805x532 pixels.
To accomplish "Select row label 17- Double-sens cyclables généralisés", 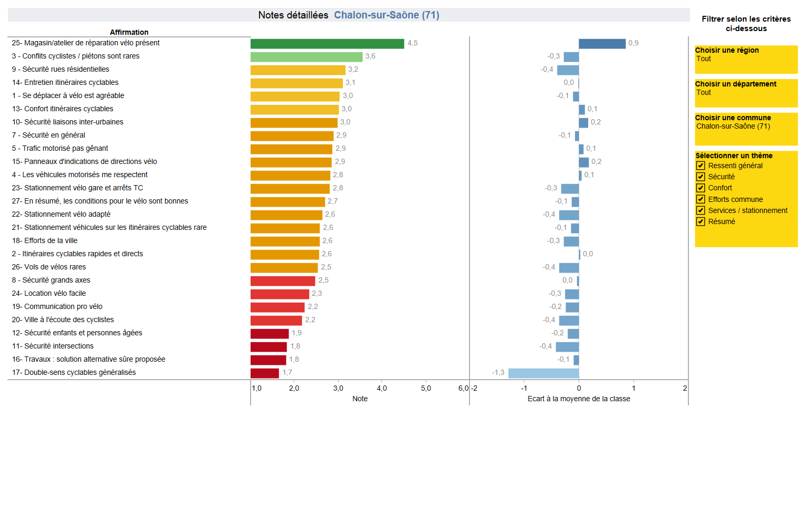I will (x=74, y=372).
